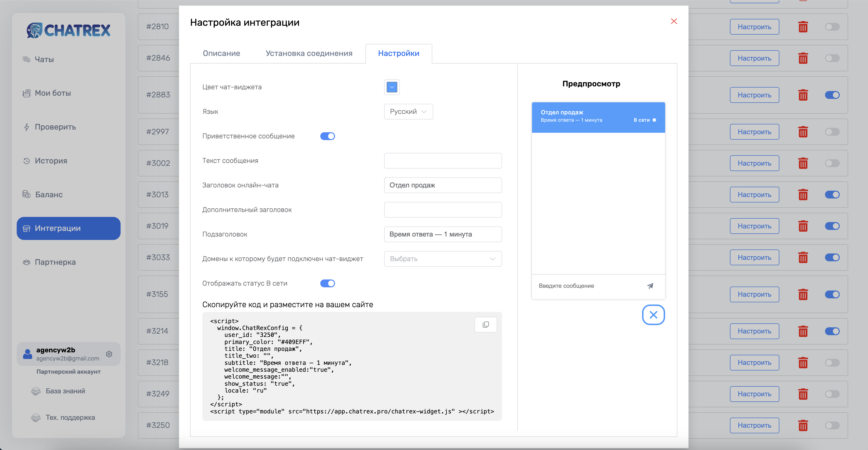Open Проверить section
868x450 pixels.
click(68, 127)
